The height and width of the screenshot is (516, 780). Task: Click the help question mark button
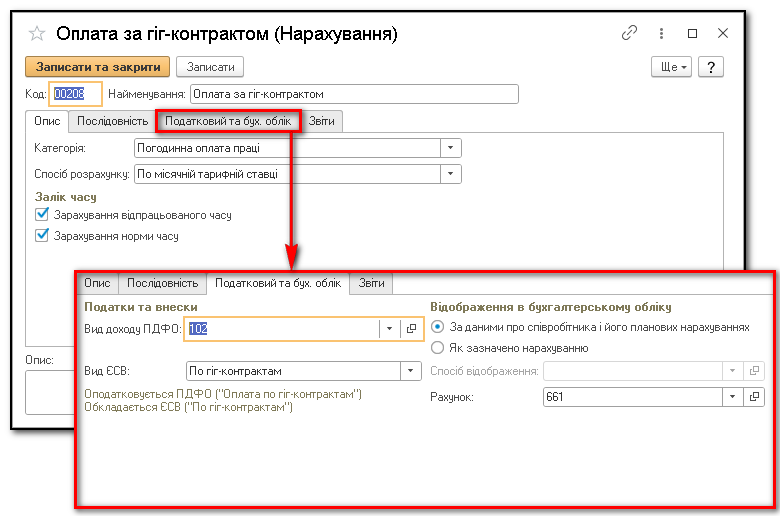(x=711, y=67)
